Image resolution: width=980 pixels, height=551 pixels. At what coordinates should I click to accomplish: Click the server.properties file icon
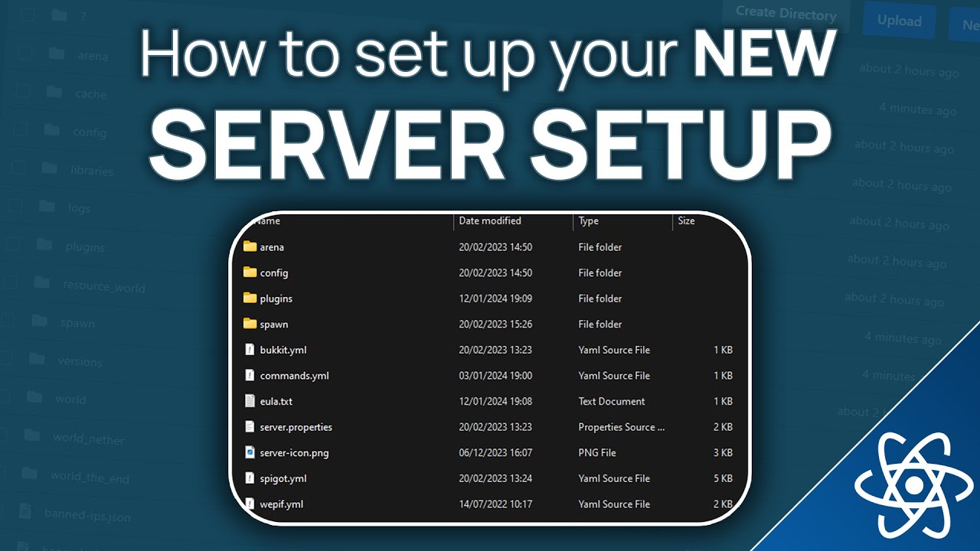[250, 427]
